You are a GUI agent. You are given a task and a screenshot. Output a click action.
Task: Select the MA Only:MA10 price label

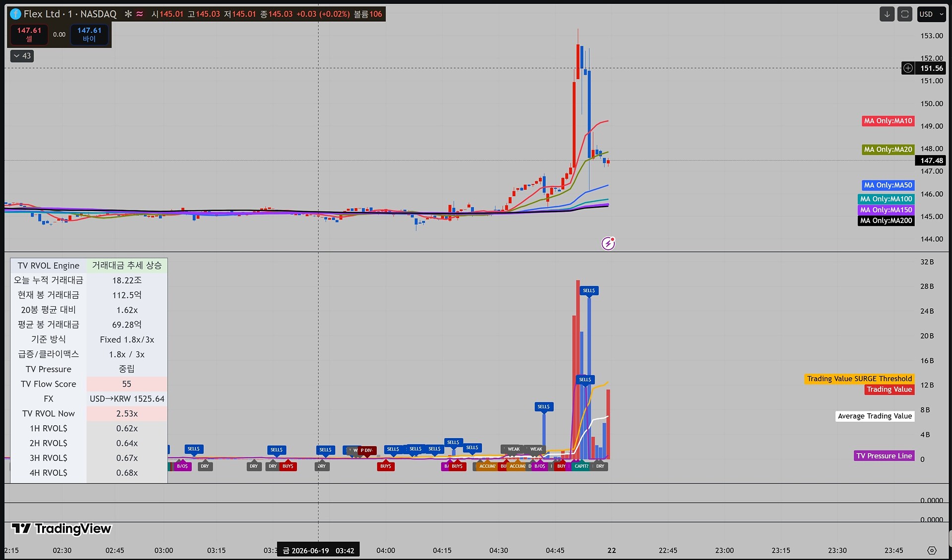(x=888, y=121)
